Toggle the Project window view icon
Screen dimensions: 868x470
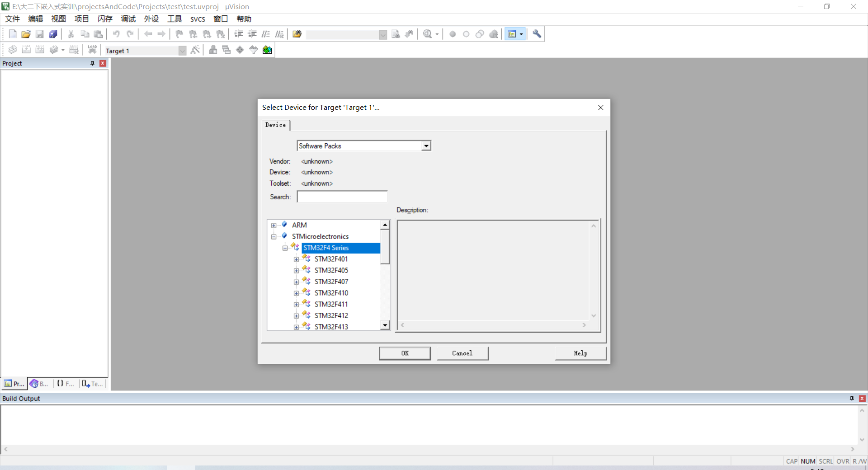point(512,34)
